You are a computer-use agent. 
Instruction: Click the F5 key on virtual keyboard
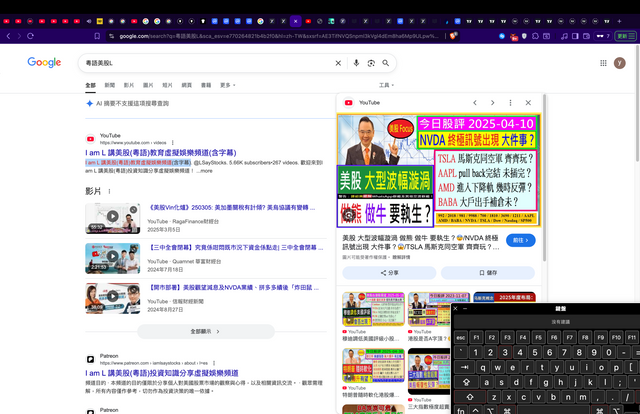click(538, 338)
